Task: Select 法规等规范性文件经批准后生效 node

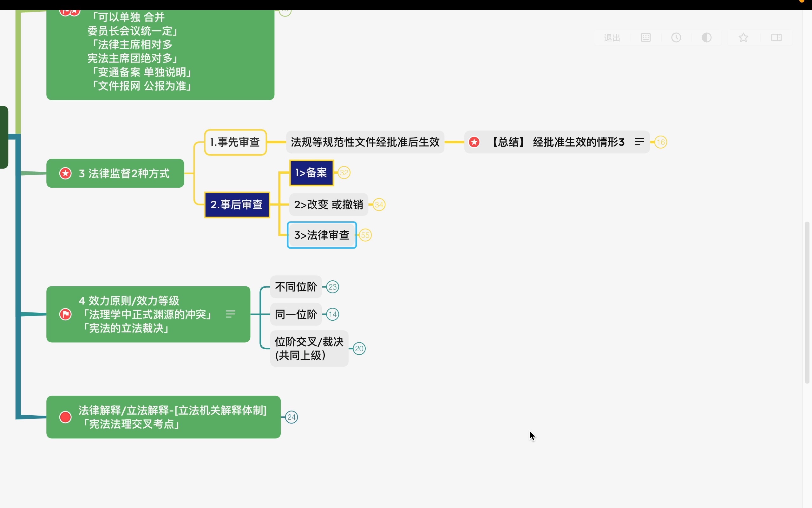Action: tap(365, 142)
